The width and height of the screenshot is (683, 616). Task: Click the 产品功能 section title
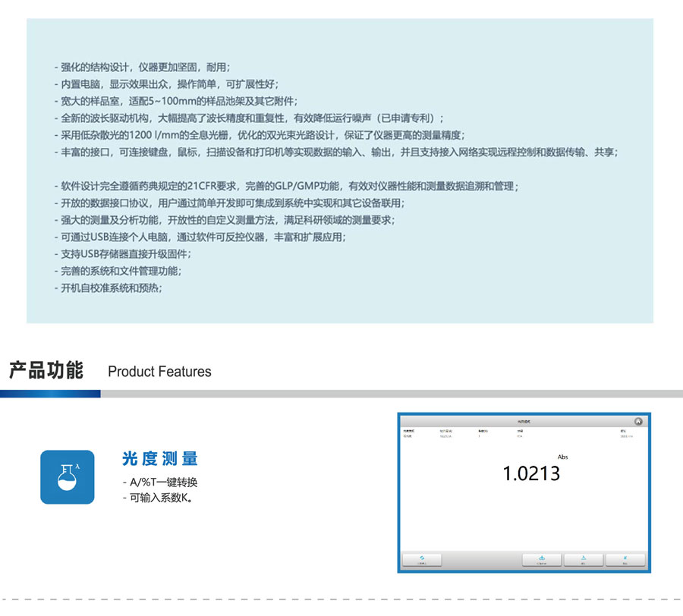[46, 371]
